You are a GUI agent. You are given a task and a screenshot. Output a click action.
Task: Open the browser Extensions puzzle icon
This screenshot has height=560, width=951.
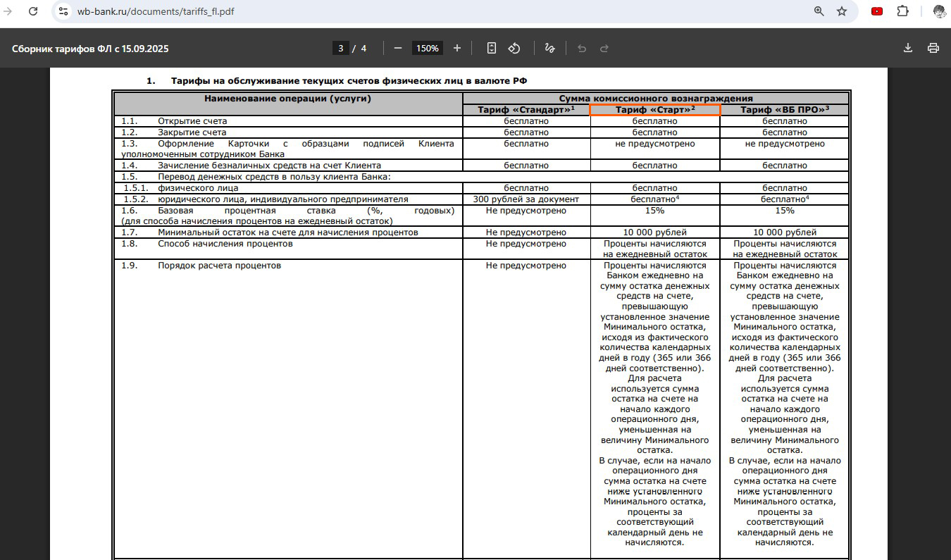(902, 11)
